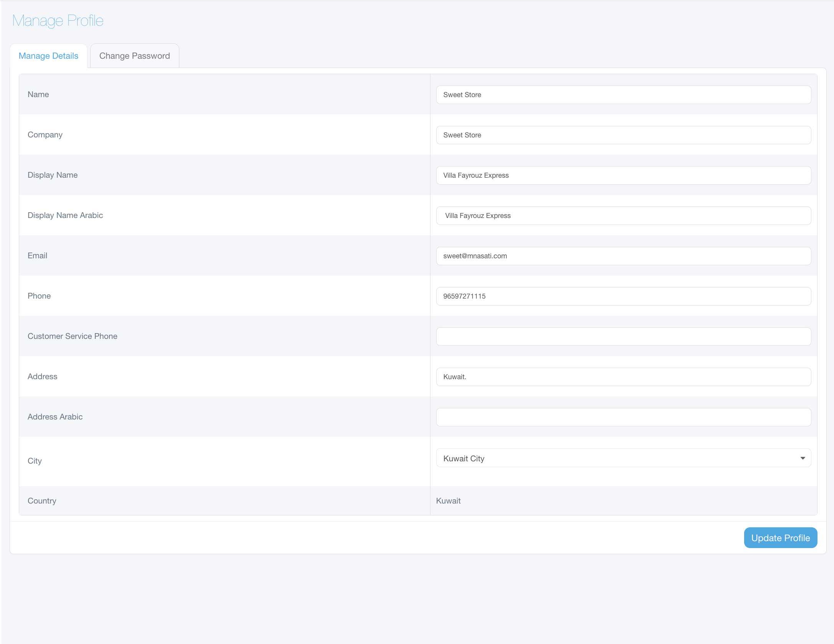834x644 pixels.
Task: Focus the empty Customer Service Phone field
Action: tap(623, 337)
